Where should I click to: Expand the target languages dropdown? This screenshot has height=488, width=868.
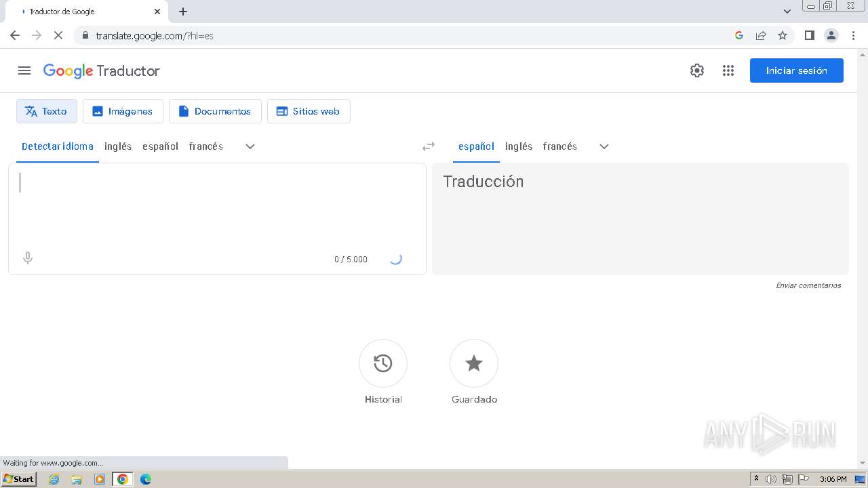point(604,146)
